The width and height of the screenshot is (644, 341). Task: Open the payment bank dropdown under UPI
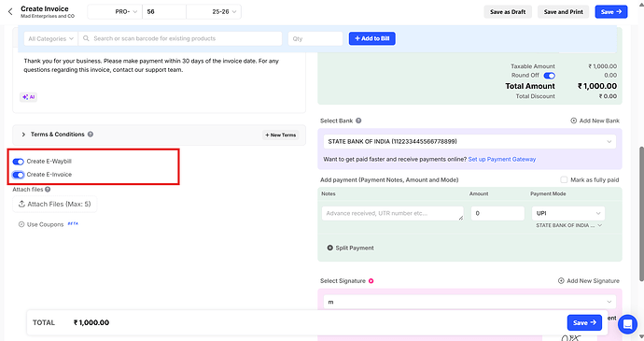pyautogui.click(x=568, y=225)
